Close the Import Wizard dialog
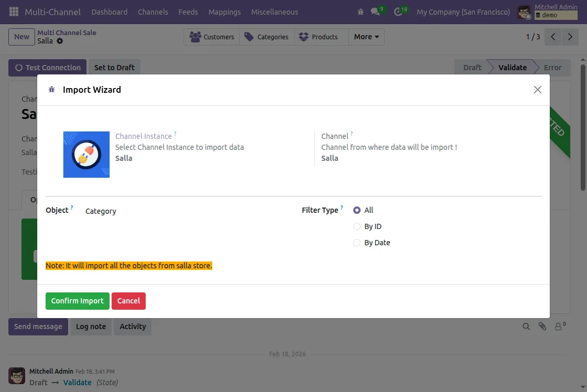The image size is (587, 392). click(538, 90)
